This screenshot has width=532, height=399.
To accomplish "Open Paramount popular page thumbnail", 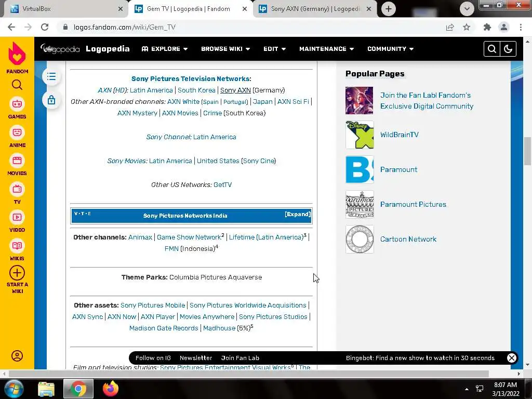I will (360, 170).
